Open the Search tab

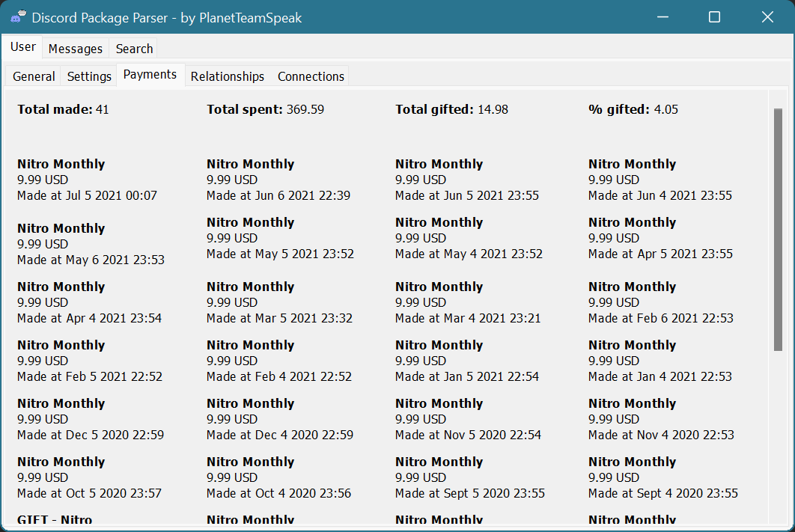click(134, 49)
